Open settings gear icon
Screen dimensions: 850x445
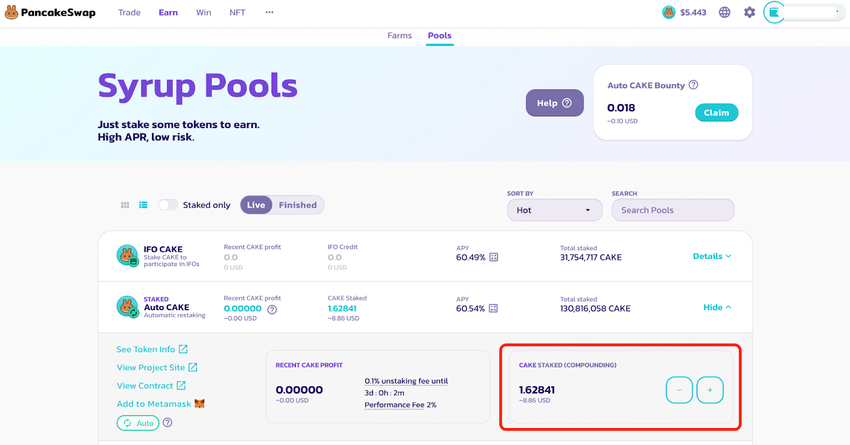pos(749,13)
